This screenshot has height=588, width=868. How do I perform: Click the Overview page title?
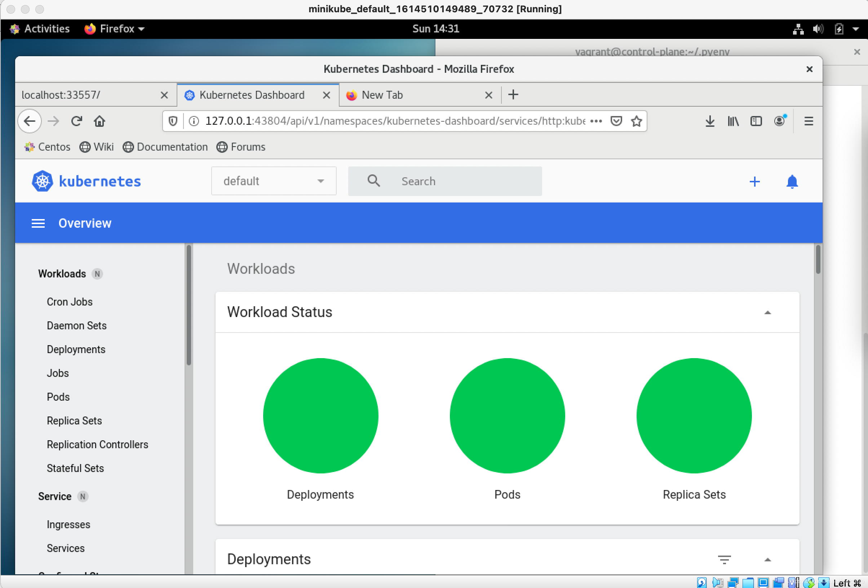point(85,223)
